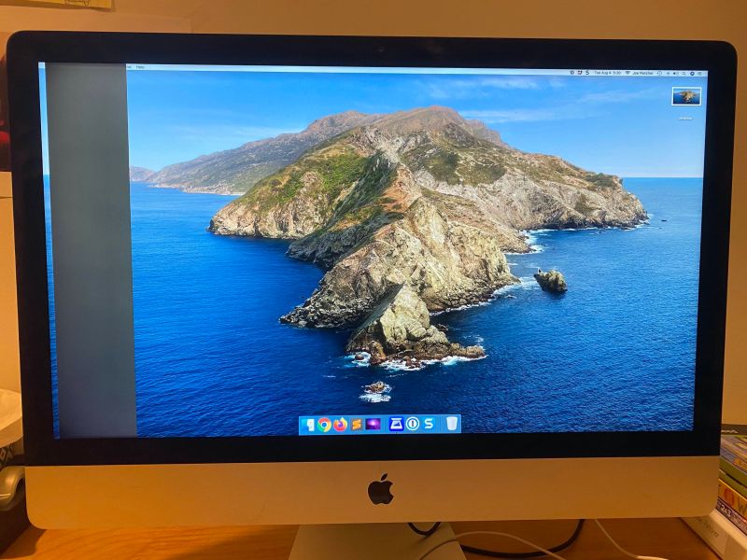Screen dimensions: 747x560
Task: Open the Wi-Fi menu in the menu bar
Action: 627,73
